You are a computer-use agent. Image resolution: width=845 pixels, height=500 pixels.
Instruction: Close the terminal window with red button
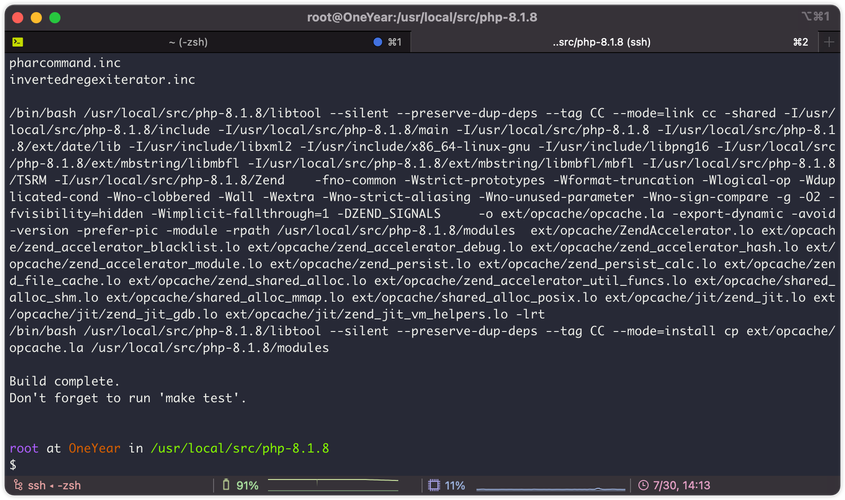17,18
